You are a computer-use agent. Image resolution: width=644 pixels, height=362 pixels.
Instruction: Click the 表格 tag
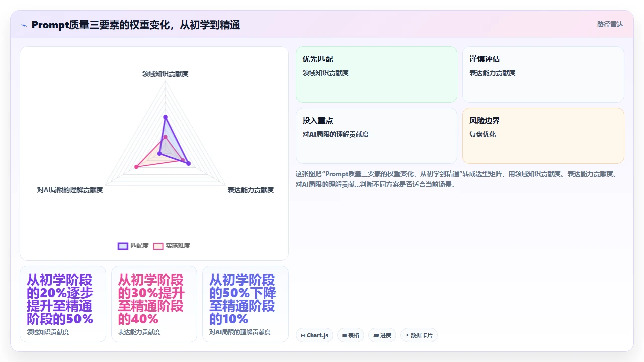[351, 335]
